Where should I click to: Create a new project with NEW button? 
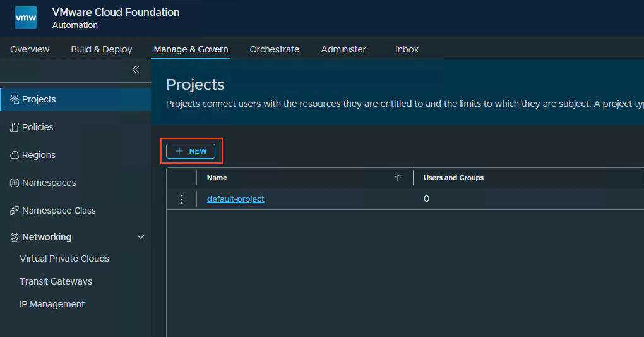[x=191, y=151]
